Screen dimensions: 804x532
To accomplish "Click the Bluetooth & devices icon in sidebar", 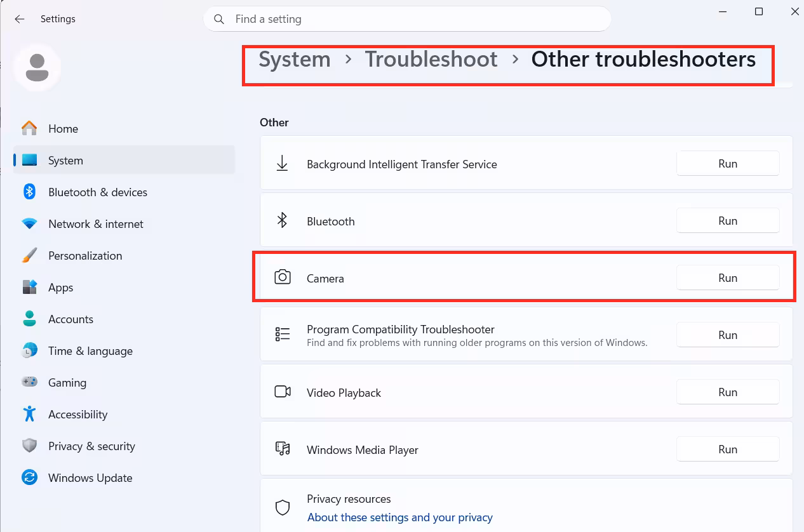I will point(29,192).
